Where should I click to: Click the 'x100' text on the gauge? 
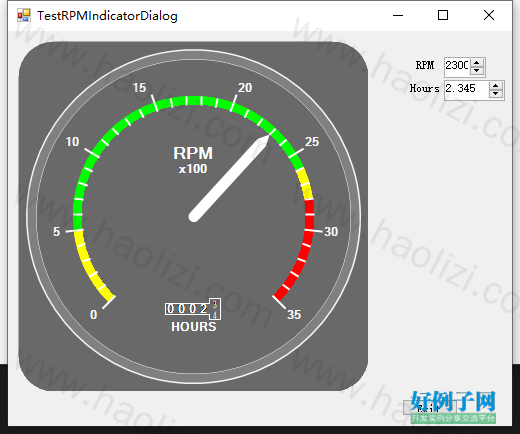[193, 169]
